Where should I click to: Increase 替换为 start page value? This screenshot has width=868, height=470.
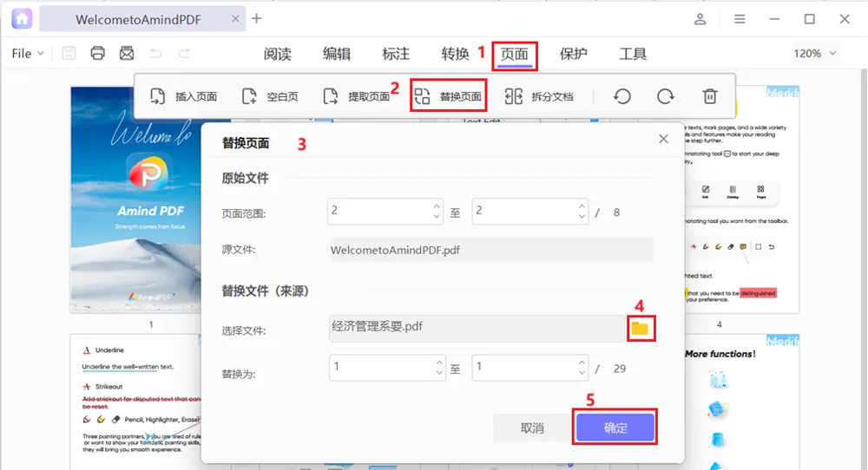tap(439, 362)
